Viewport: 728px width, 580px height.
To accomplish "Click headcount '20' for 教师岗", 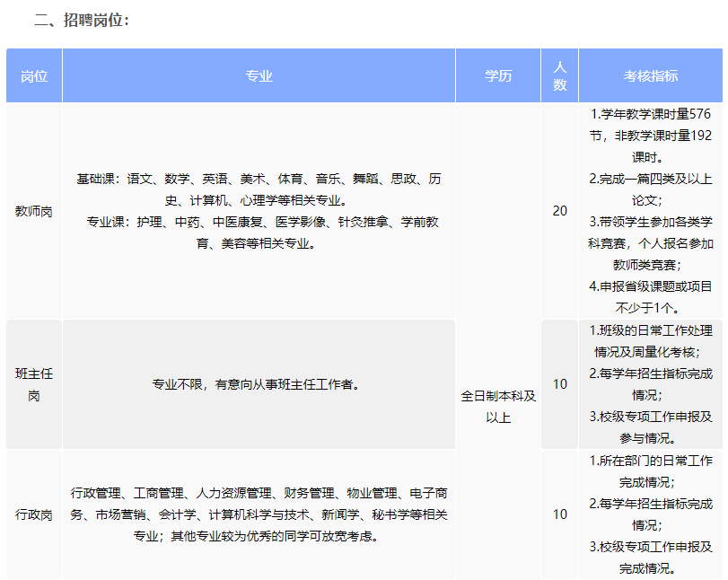I will click(x=559, y=211).
